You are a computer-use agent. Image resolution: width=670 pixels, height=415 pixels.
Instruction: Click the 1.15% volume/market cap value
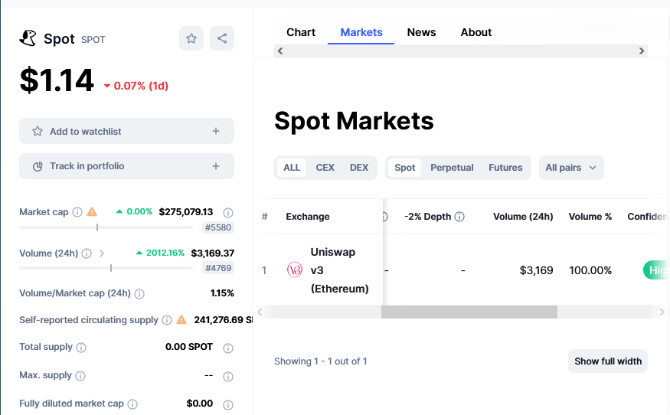click(x=222, y=293)
